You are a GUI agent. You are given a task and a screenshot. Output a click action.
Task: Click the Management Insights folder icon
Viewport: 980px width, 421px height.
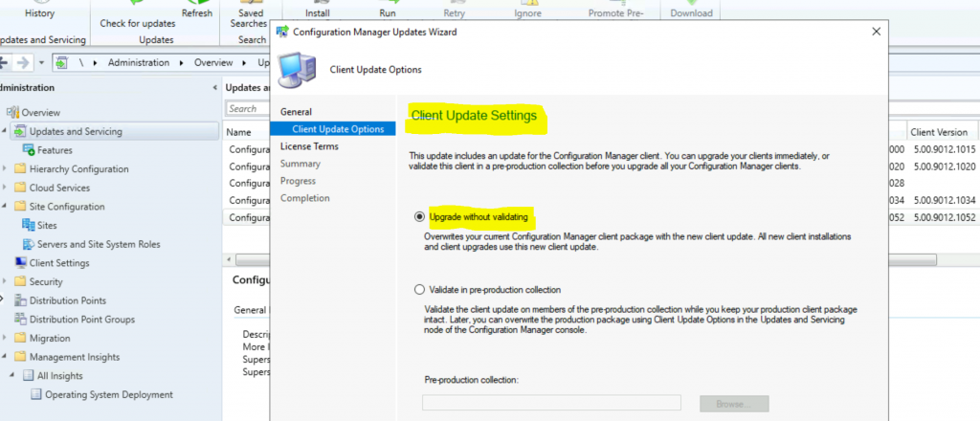click(x=21, y=357)
